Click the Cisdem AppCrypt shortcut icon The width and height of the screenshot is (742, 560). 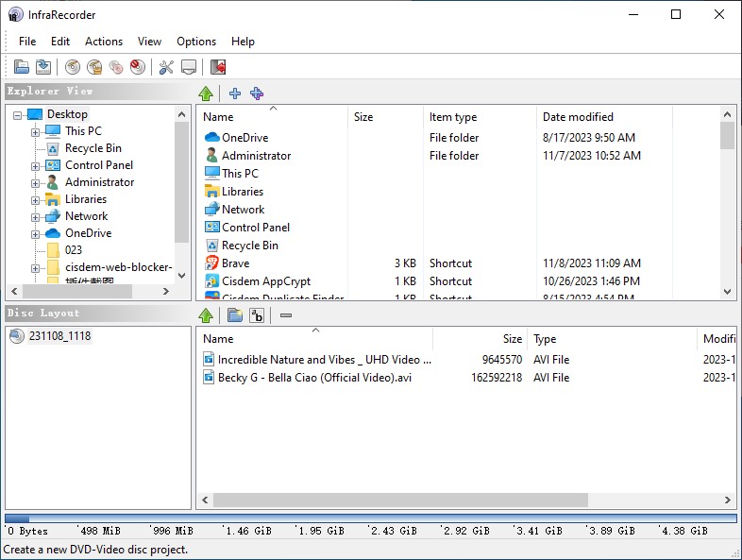(212, 281)
